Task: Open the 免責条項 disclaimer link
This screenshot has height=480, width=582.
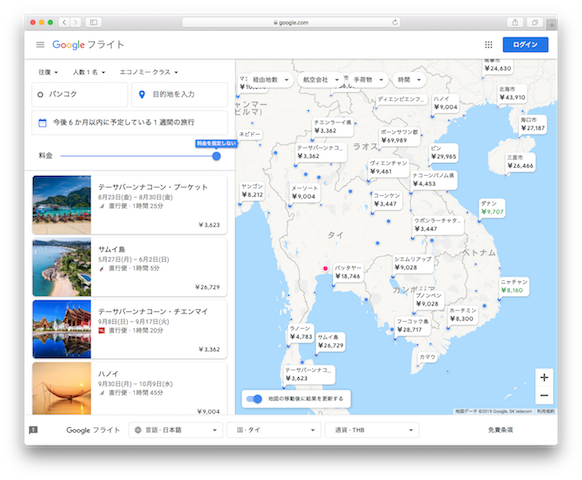Action: click(500, 430)
